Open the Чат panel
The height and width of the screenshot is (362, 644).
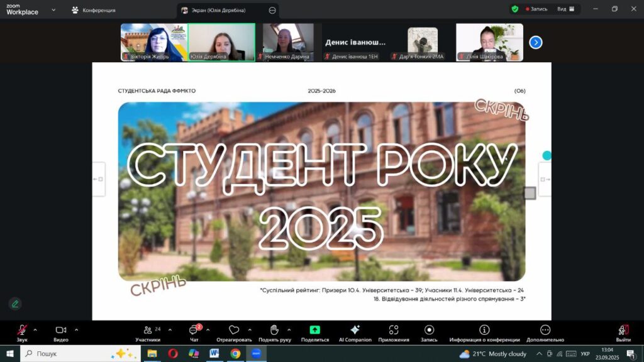point(194,332)
